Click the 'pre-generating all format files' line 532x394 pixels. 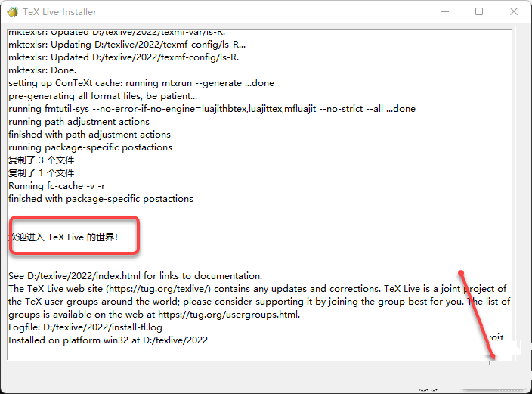pyautogui.click(x=103, y=96)
